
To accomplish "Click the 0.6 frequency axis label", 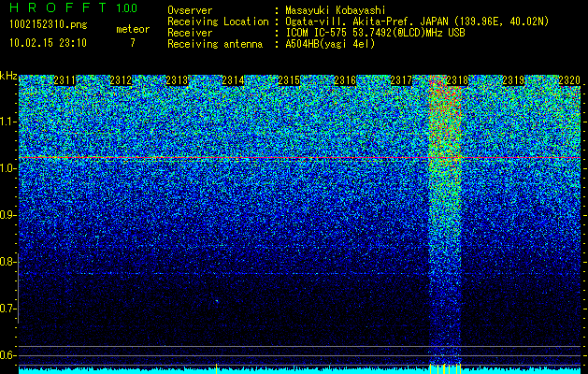I will [7, 355].
